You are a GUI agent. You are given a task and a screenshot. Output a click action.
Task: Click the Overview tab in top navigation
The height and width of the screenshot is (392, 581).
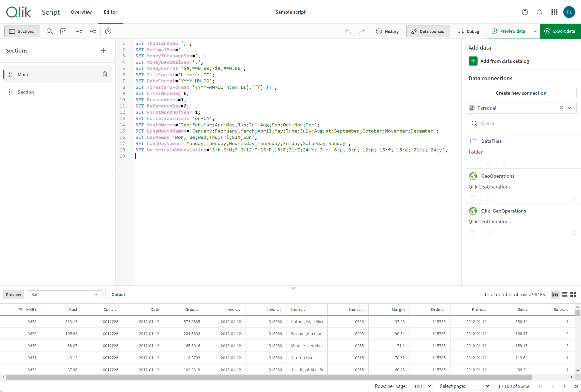coord(81,12)
